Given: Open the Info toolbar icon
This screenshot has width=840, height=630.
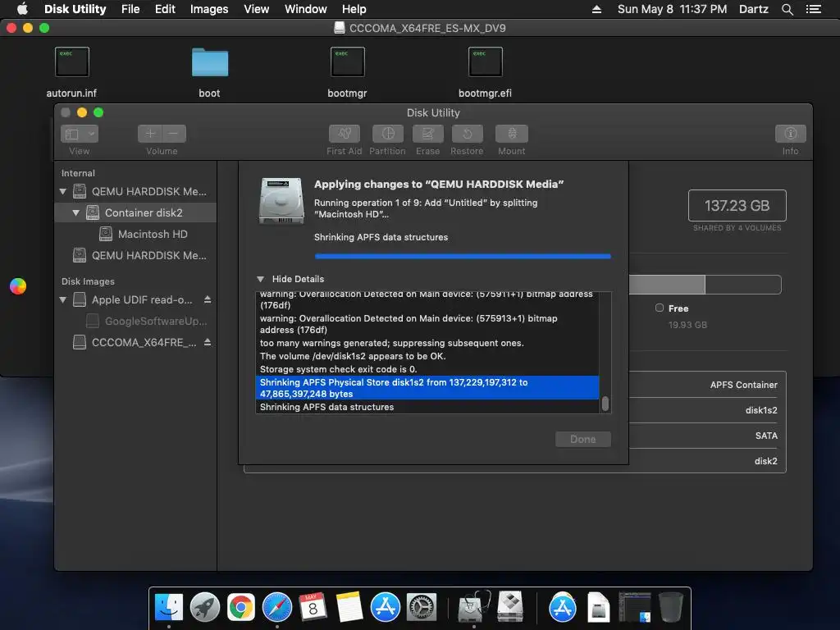Looking at the screenshot, I should click(x=790, y=134).
